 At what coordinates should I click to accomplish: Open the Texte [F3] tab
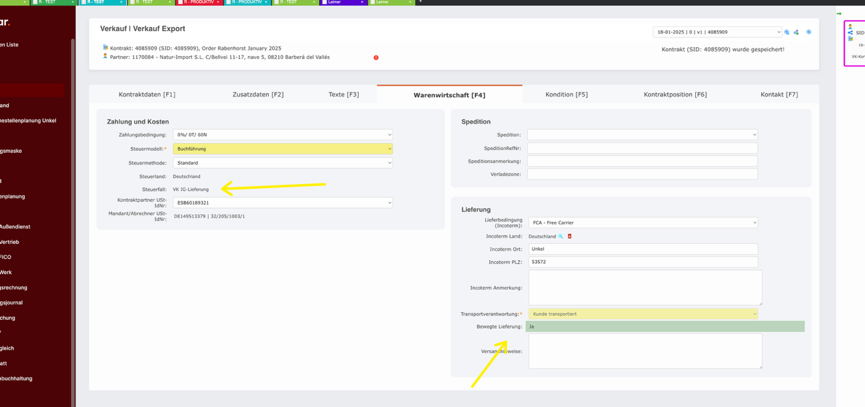coord(343,95)
